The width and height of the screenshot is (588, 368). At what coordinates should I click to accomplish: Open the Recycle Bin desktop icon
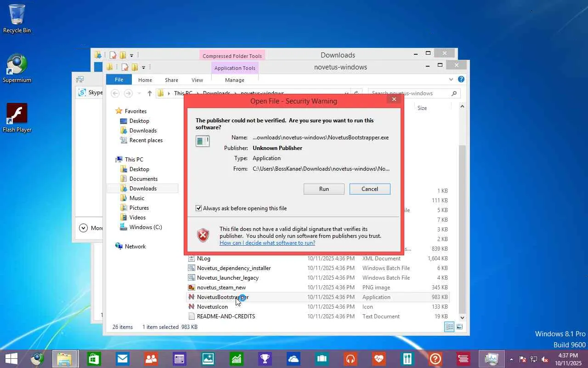tap(17, 19)
